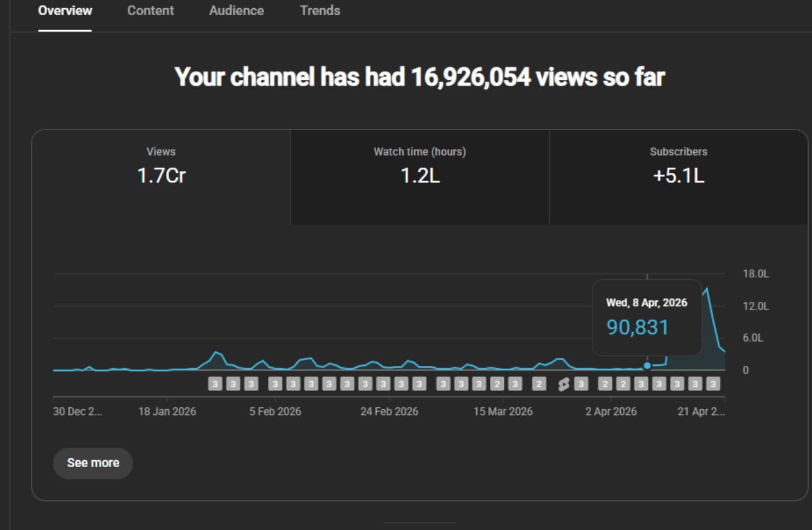The width and height of the screenshot is (812, 530).
Task: Click the highlighted 8 Apr data point
Action: click(647, 365)
